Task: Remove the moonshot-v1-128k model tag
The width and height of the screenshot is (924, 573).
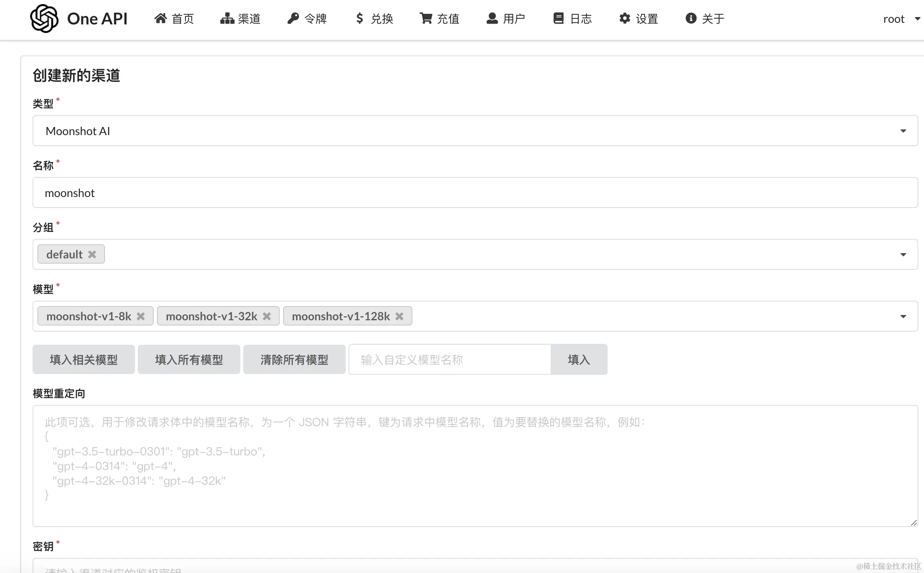Action: point(399,316)
